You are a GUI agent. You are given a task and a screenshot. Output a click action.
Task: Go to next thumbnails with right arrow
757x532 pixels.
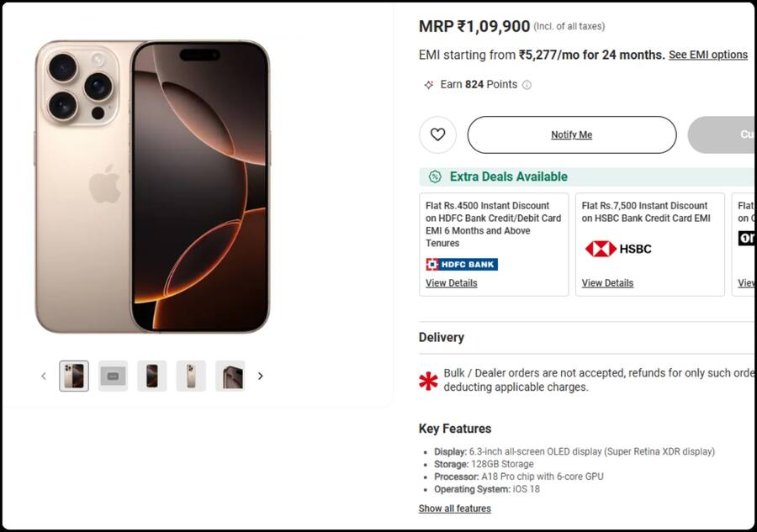261,376
